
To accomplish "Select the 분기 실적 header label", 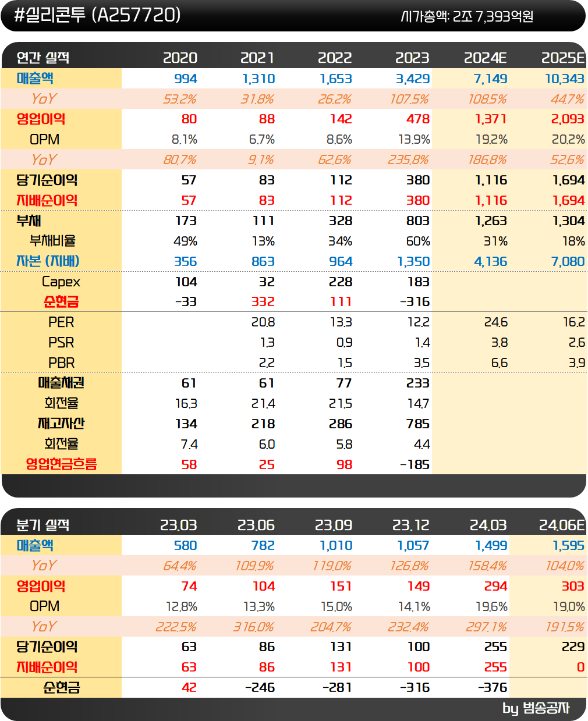I will point(43,525).
